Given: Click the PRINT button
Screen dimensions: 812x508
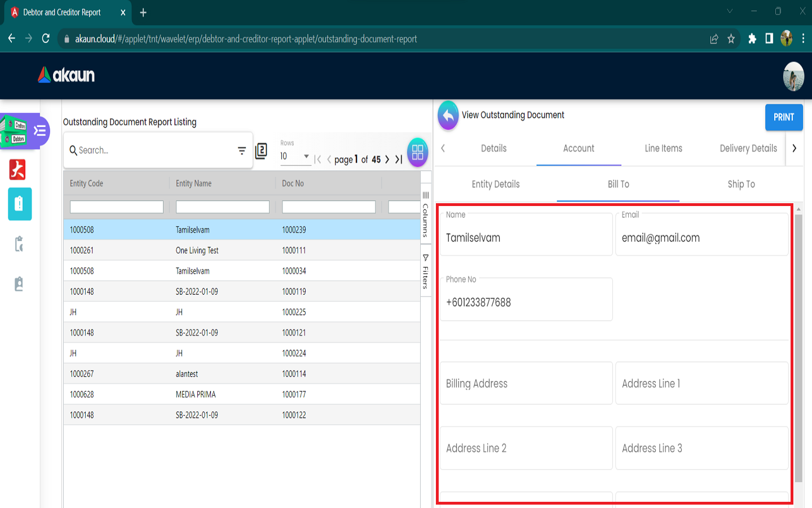Looking at the screenshot, I should 783,117.
